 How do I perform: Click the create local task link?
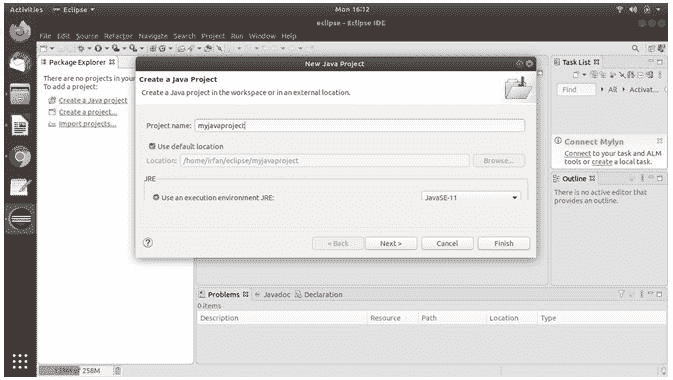click(x=602, y=162)
